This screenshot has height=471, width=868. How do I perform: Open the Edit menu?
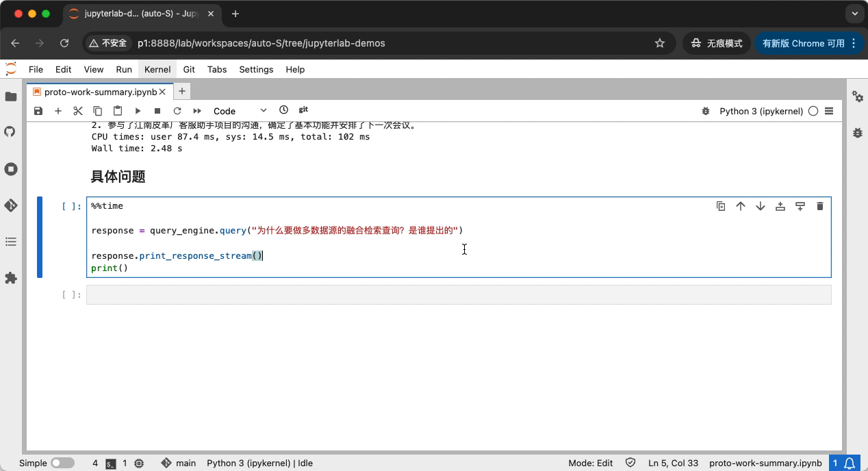coord(64,69)
